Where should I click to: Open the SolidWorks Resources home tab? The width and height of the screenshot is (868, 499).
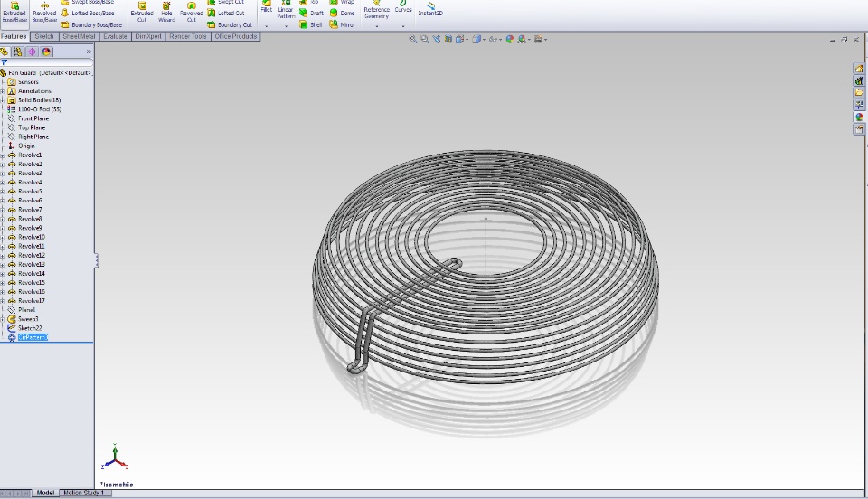tap(859, 69)
